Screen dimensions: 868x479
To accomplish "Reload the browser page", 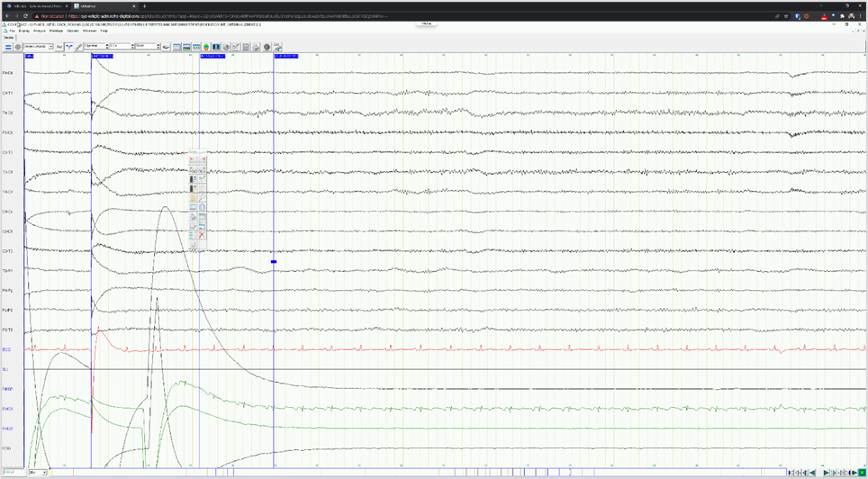I will [25, 16].
